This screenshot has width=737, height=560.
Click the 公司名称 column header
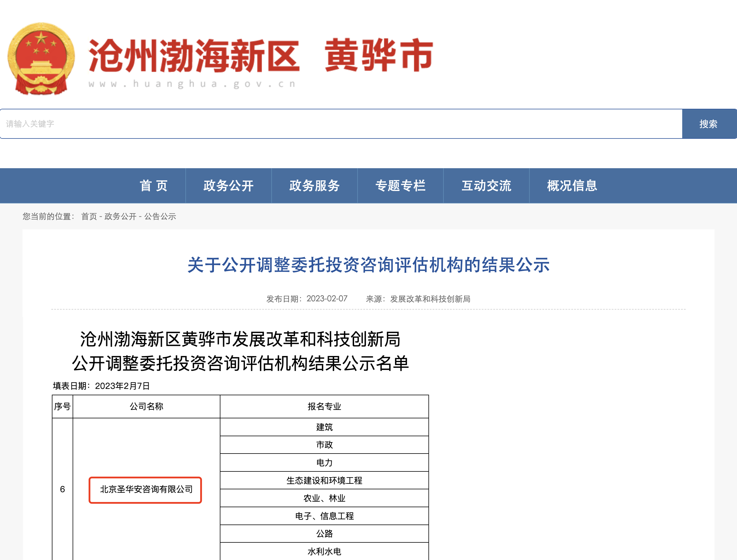click(146, 406)
